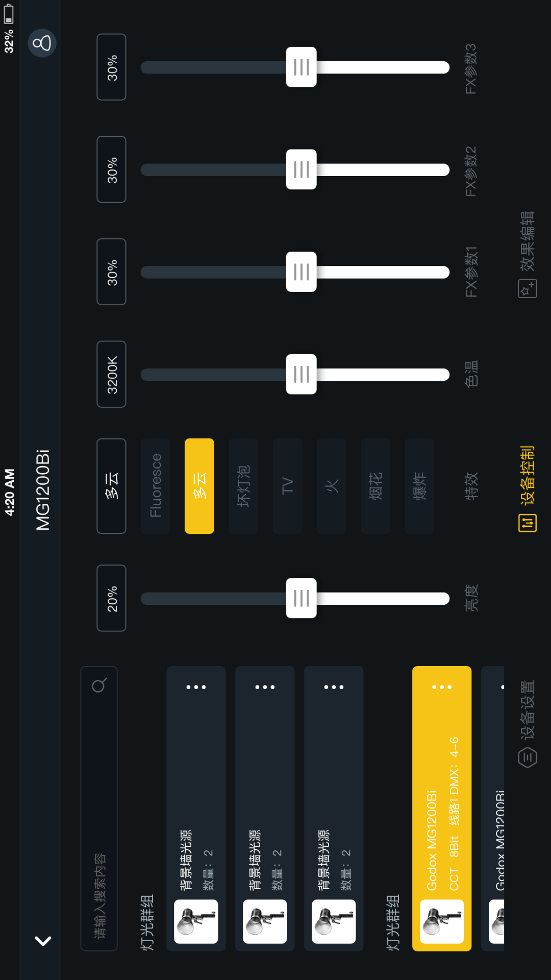
Task: Tap the back arrow chevron
Action: [43, 940]
